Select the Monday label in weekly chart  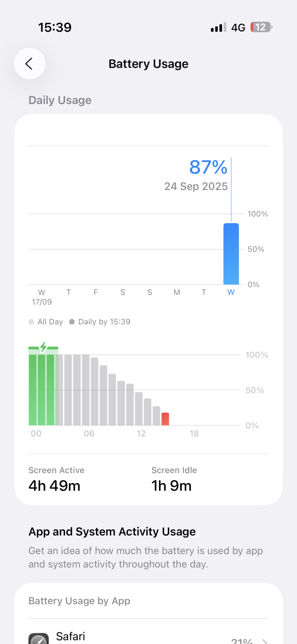coord(177,292)
